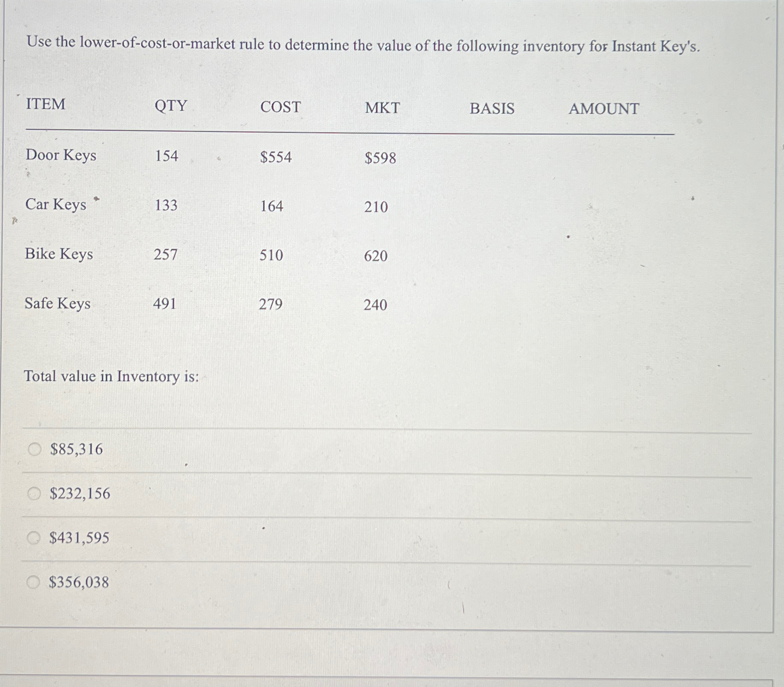Click the QTY column header

[171, 106]
